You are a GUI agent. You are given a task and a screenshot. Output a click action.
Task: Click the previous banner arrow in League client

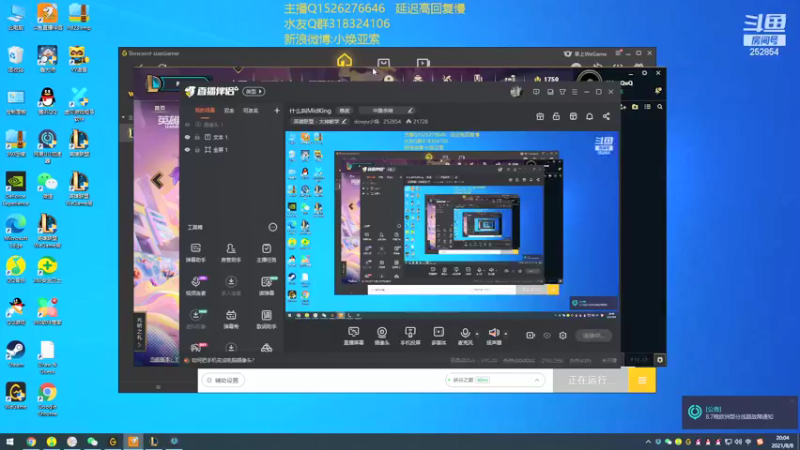click(157, 180)
